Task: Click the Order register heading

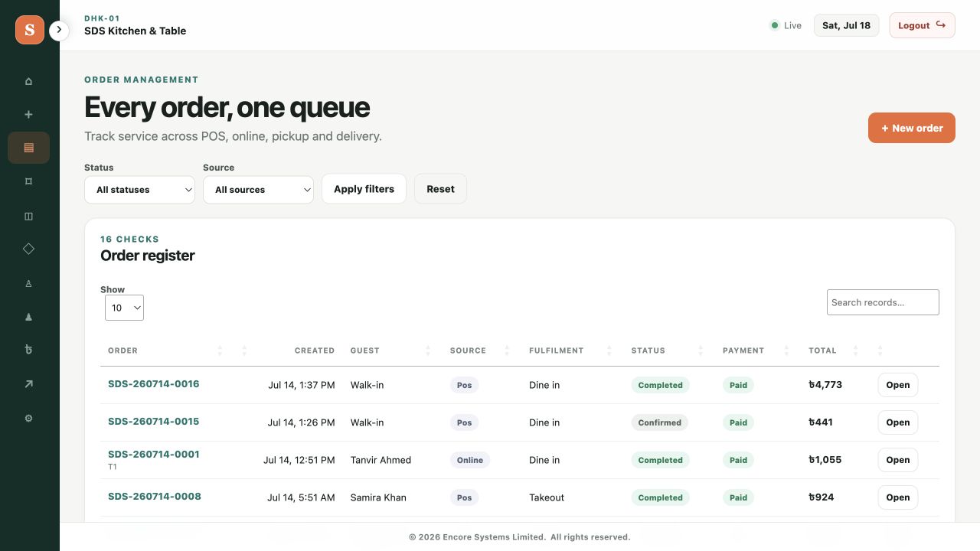Action: tap(148, 256)
